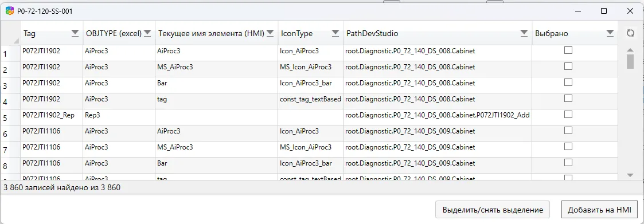Open the PathDevStudio column filter

coord(524,33)
